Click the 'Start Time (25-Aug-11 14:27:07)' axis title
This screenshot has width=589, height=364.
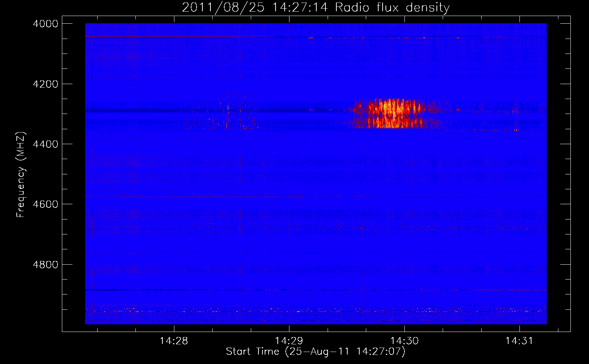pos(316,352)
